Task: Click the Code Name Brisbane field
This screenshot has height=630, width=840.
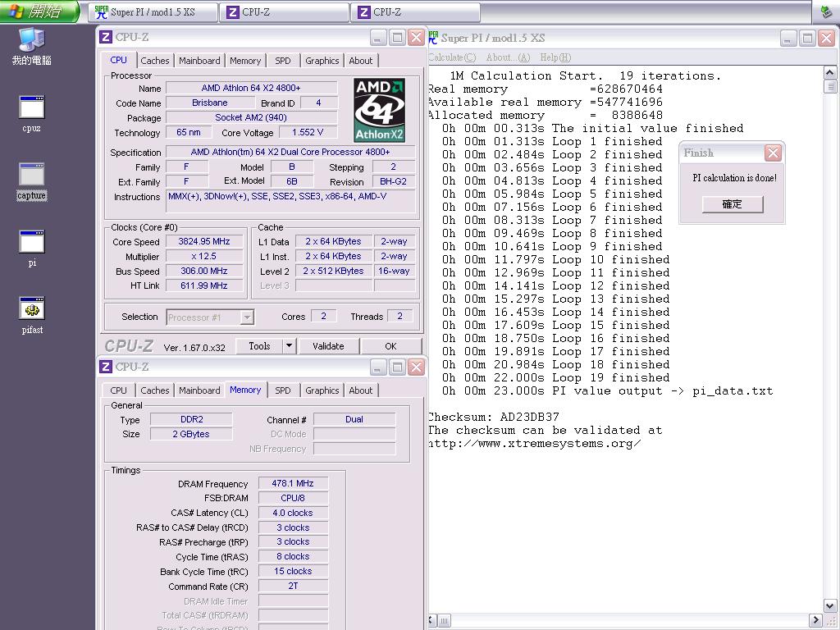Action: point(210,103)
